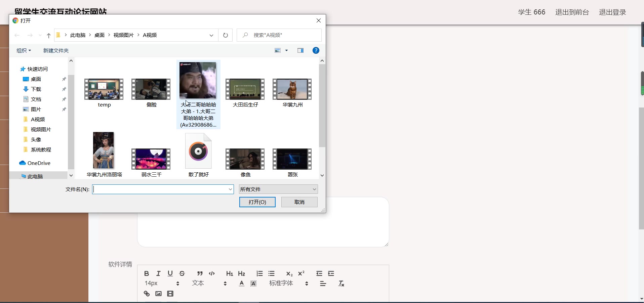The height and width of the screenshot is (303, 644).
Task: Insert a code block
Action: 212,273
